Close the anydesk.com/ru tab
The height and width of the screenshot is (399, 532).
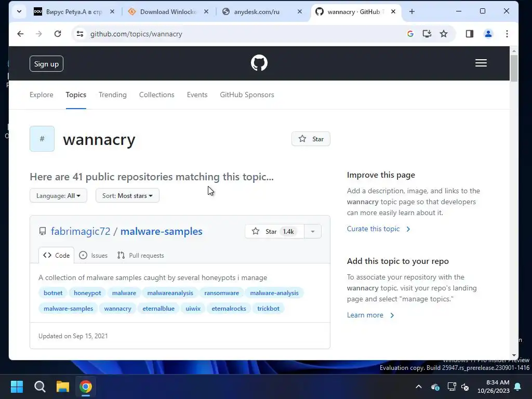point(300,11)
